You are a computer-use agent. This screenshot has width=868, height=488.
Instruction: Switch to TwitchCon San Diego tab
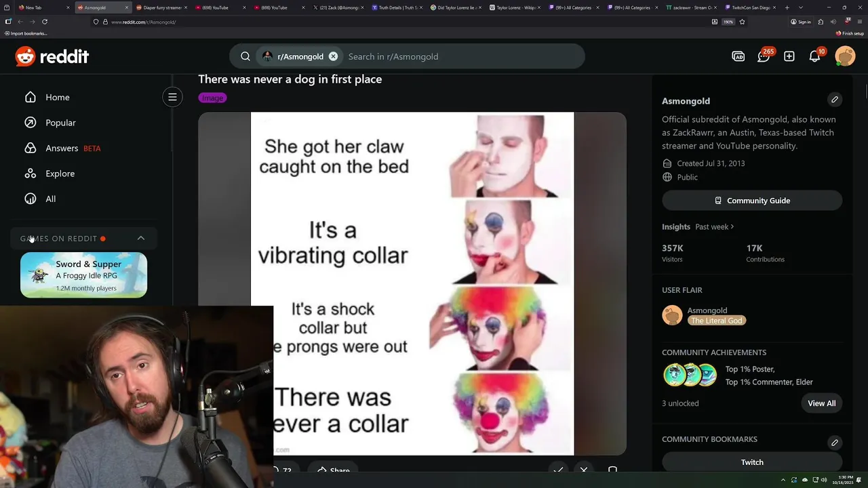[752, 7]
